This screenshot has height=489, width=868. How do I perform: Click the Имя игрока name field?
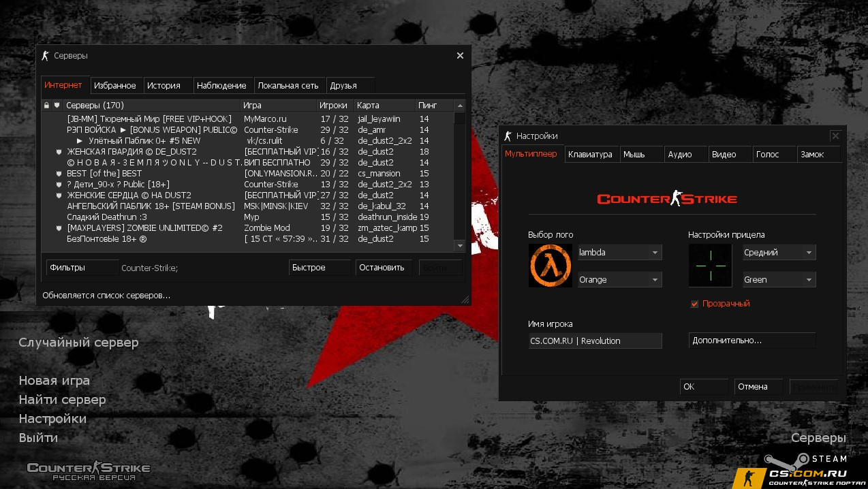coord(595,341)
